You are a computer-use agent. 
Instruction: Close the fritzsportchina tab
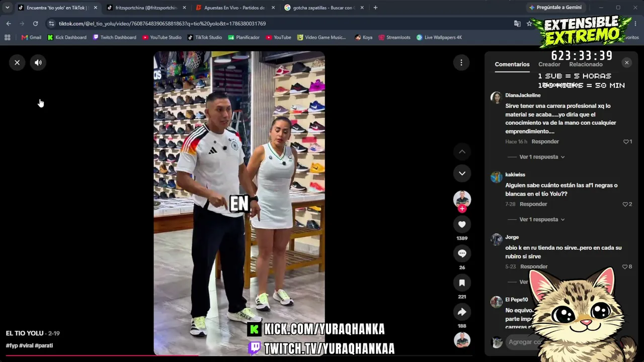pos(184,8)
